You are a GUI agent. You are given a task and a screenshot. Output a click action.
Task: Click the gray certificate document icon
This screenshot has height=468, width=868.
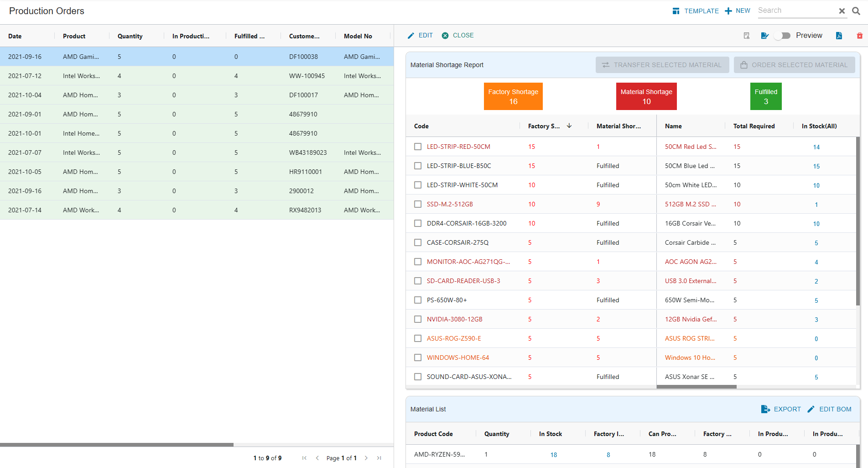coord(747,36)
